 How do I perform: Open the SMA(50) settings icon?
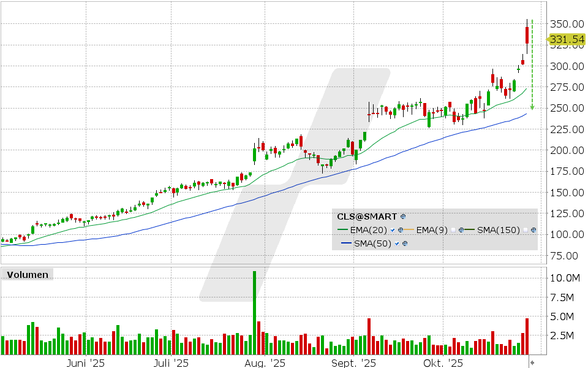tap(404, 243)
